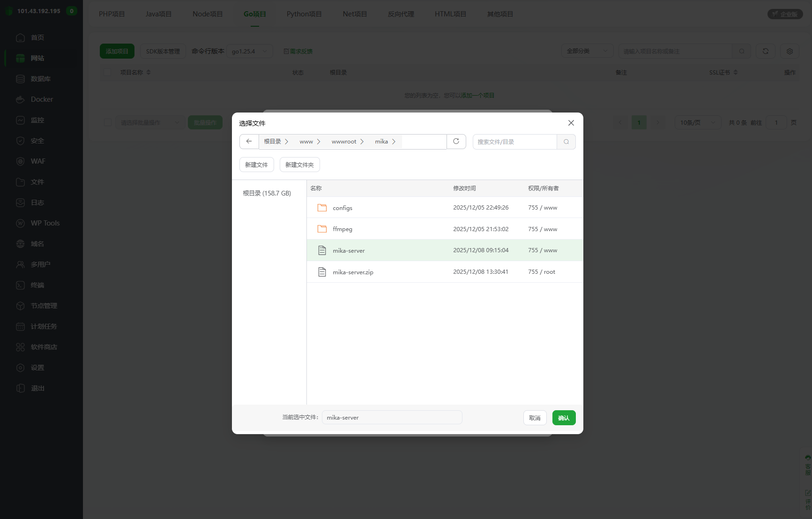Switch to the Python项目 tab
This screenshot has width=812, height=519.
point(304,14)
